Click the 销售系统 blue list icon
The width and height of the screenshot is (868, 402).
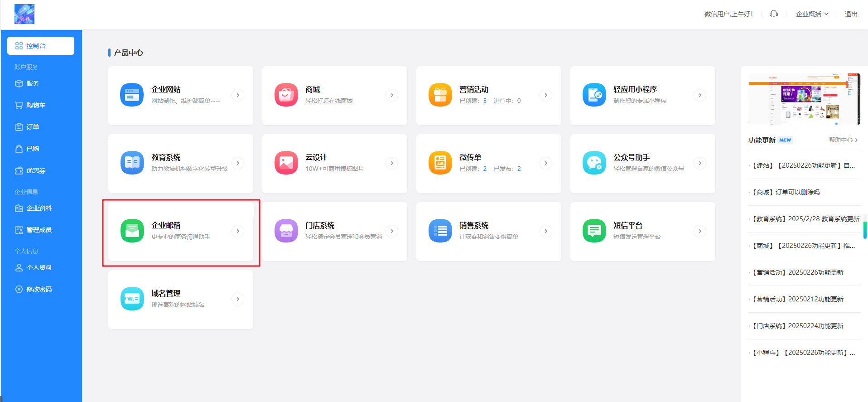(440, 231)
